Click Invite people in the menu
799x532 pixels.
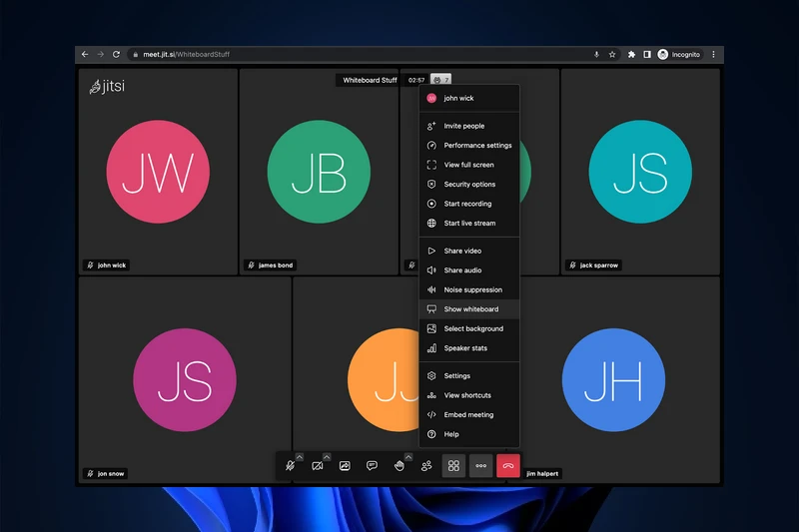pyautogui.click(x=463, y=126)
